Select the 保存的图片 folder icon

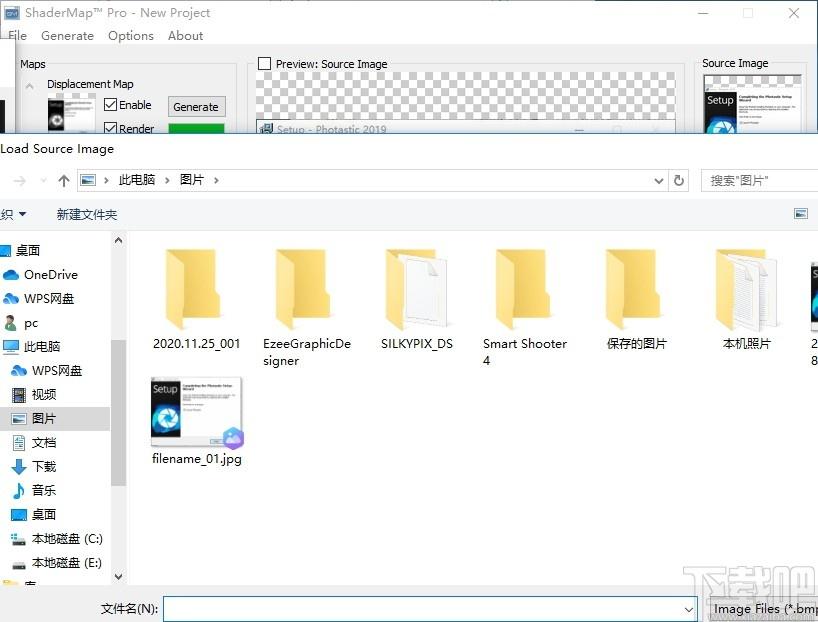click(x=633, y=289)
